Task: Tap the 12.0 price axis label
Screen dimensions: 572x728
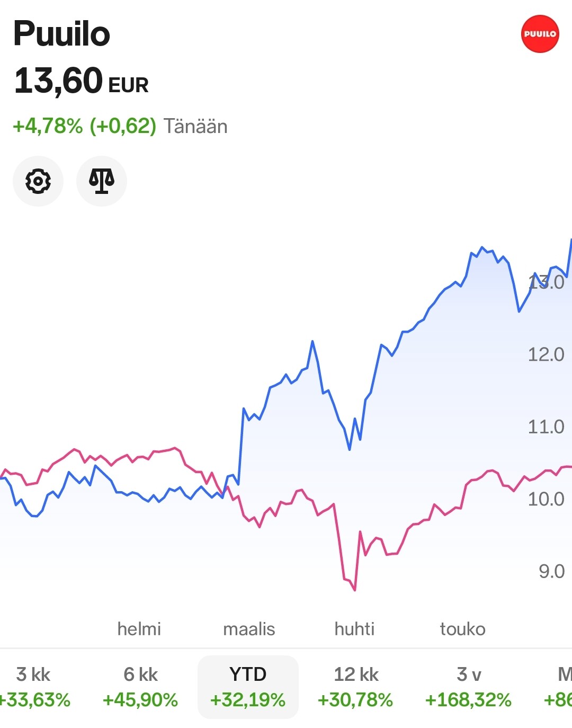Action: coord(546,354)
